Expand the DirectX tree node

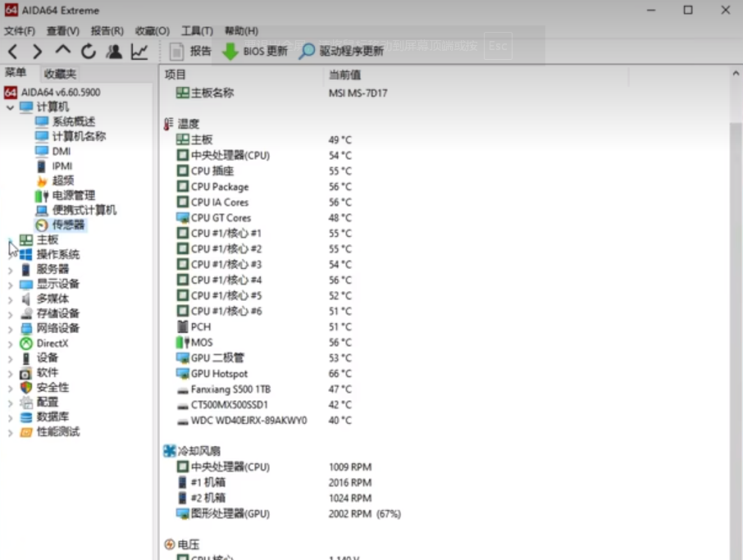pos(11,344)
